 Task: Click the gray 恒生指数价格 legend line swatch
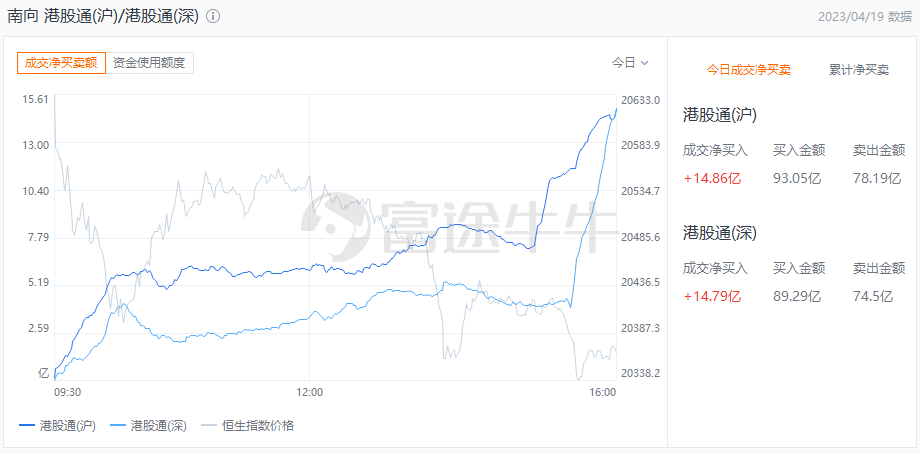210,426
